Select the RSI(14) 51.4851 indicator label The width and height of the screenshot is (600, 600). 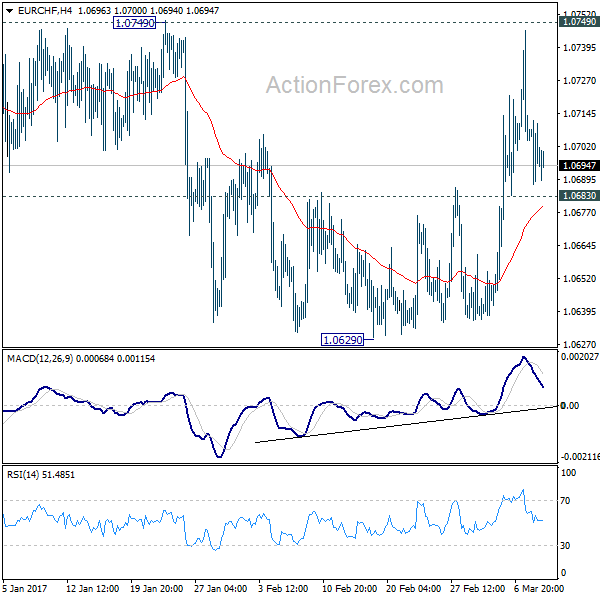[x=41, y=474]
